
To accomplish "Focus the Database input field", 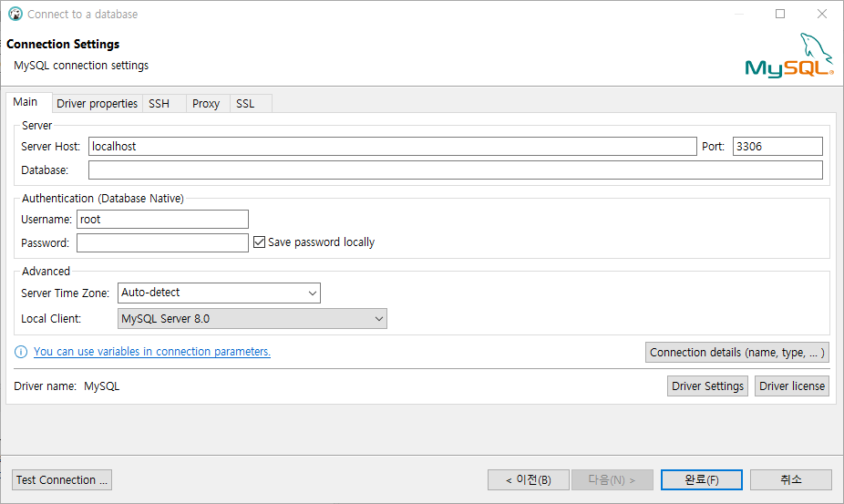I will pyautogui.click(x=456, y=170).
